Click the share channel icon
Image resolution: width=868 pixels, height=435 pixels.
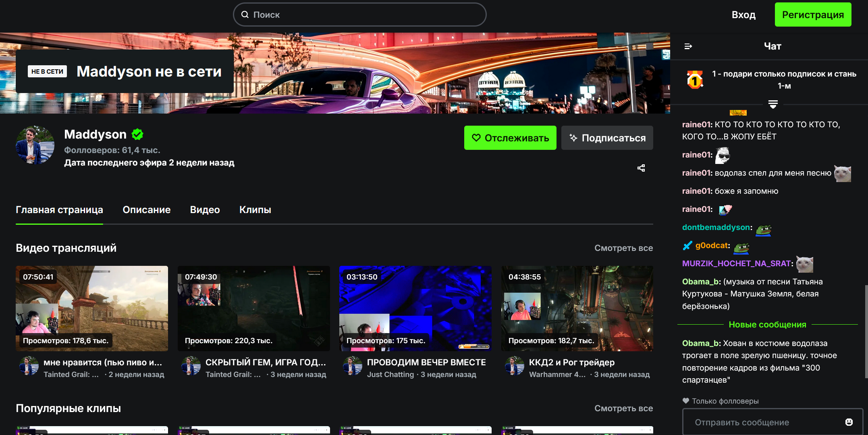point(641,168)
